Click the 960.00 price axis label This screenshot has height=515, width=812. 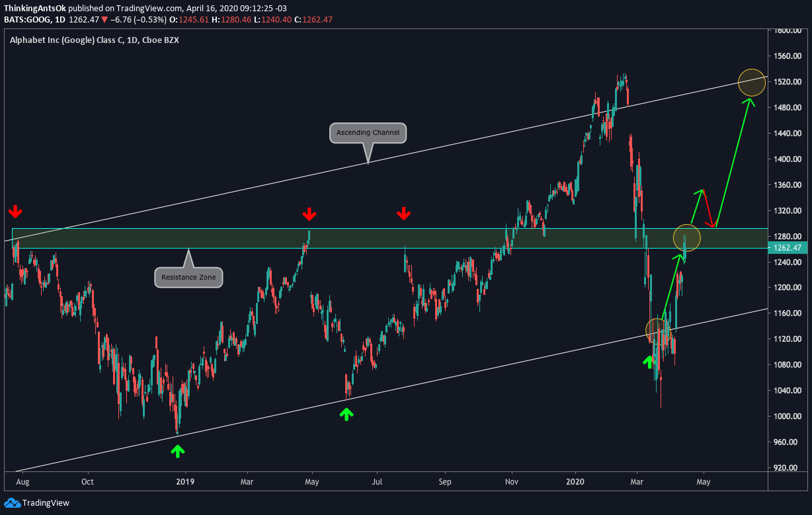coord(786,442)
